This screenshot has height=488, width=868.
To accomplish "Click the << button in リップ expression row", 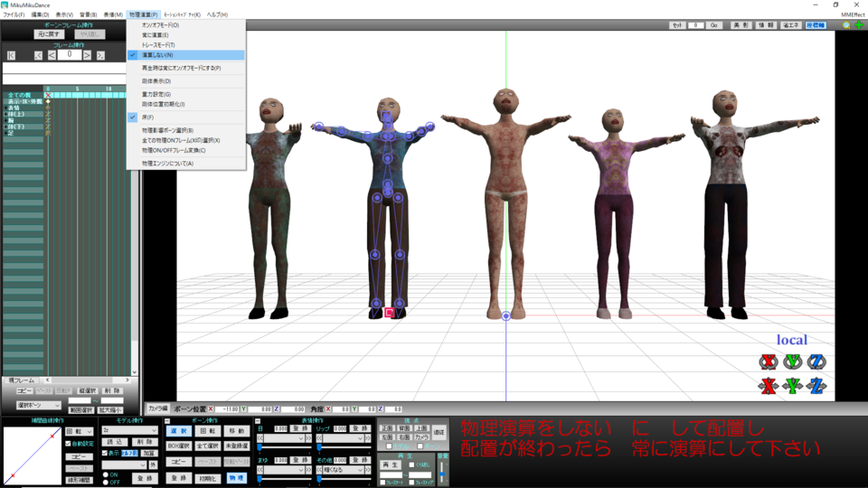I will pyautogui.click(x=319, y=438).
